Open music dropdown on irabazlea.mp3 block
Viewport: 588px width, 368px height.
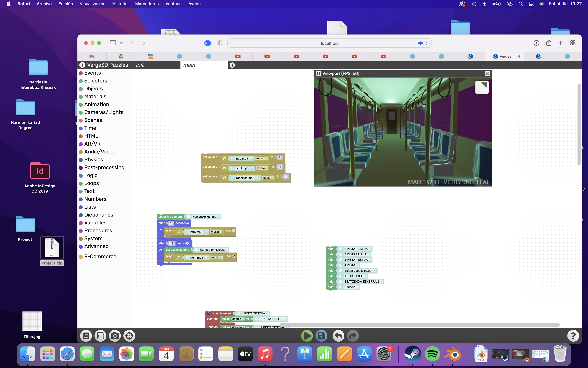coord(268,178)
